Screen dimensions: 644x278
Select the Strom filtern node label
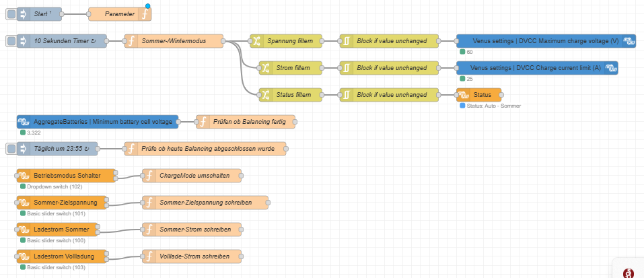click(x=293, y=68)
